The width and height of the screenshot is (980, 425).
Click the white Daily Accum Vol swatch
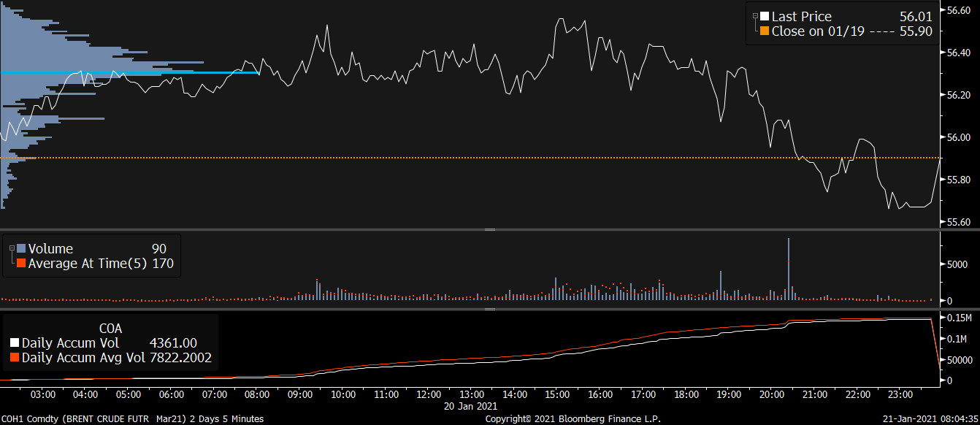(x=15, y=343)
